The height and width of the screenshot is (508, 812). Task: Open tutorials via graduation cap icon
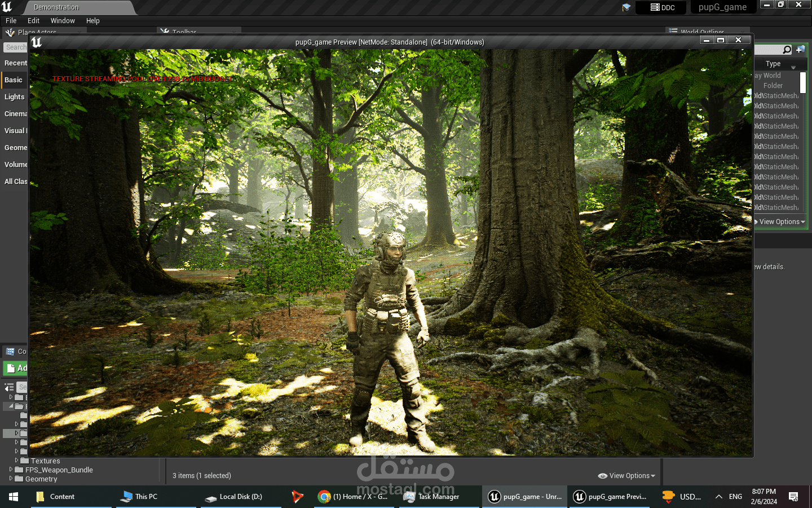(x=626, y=7)
